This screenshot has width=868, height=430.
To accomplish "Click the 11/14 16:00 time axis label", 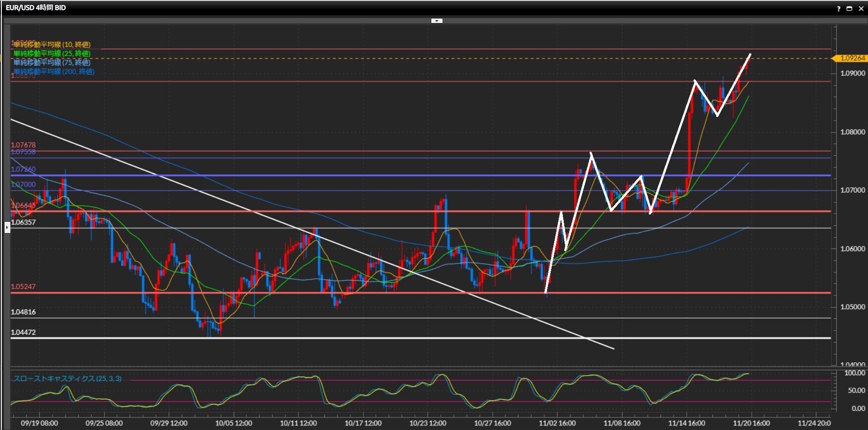I will click(686, 423).
